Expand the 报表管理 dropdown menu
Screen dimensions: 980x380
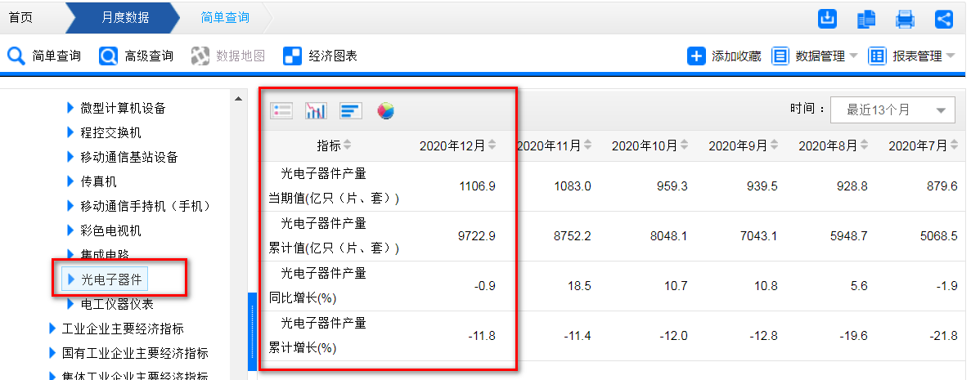point(912,56)
